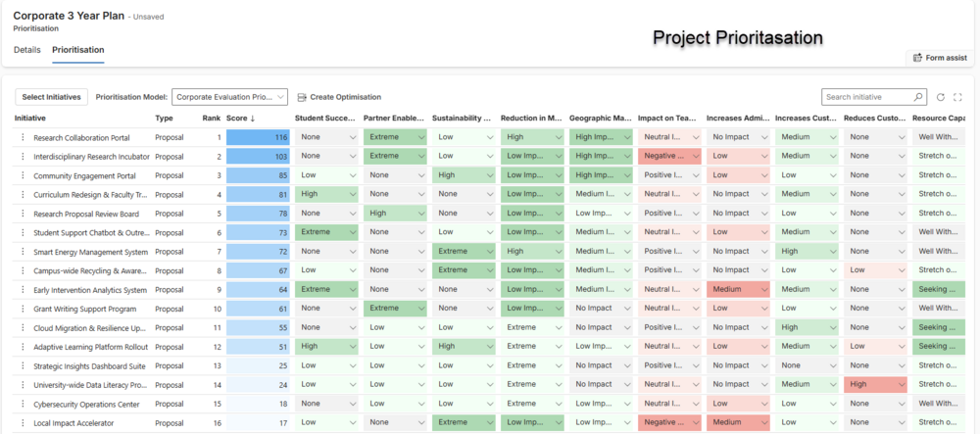Image resolution: width=980 pixels, height=434 pixels.
Task: Click the Create Optimisation icon
Action: tap(301, 97)
